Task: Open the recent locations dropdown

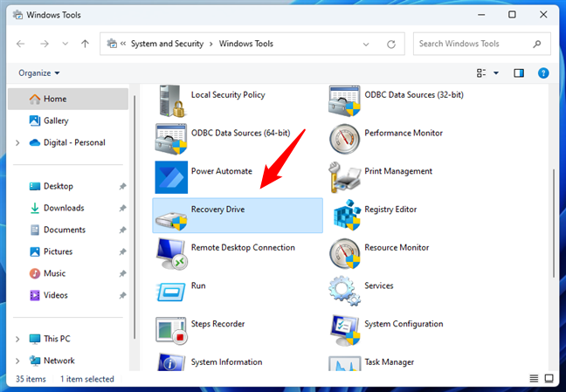Action: [x=65, y=44]
